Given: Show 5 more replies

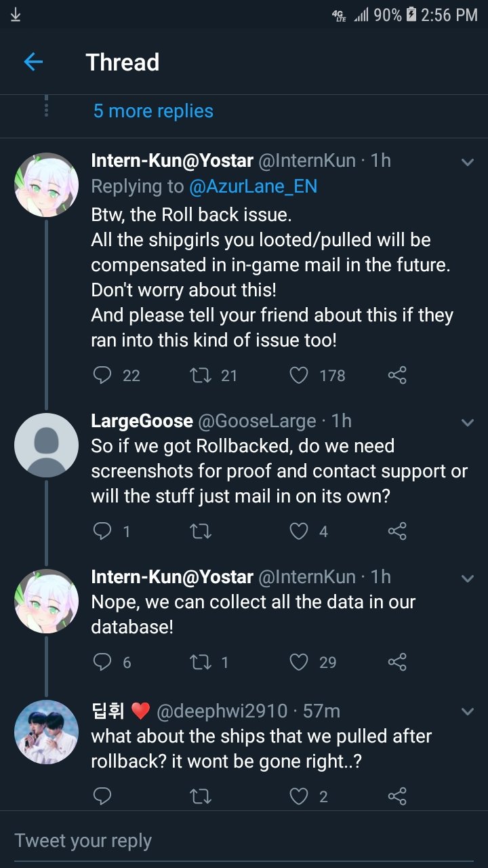Looking at the screenshot, I should (x=153, y=111).
